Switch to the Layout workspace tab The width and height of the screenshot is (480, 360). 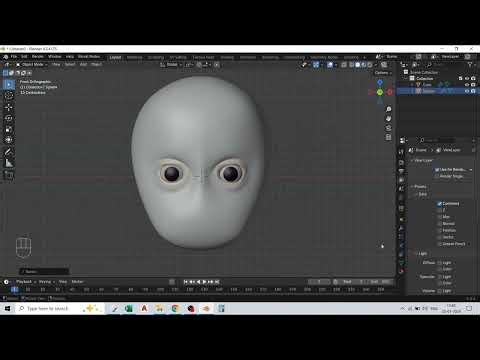pos(115,57)
